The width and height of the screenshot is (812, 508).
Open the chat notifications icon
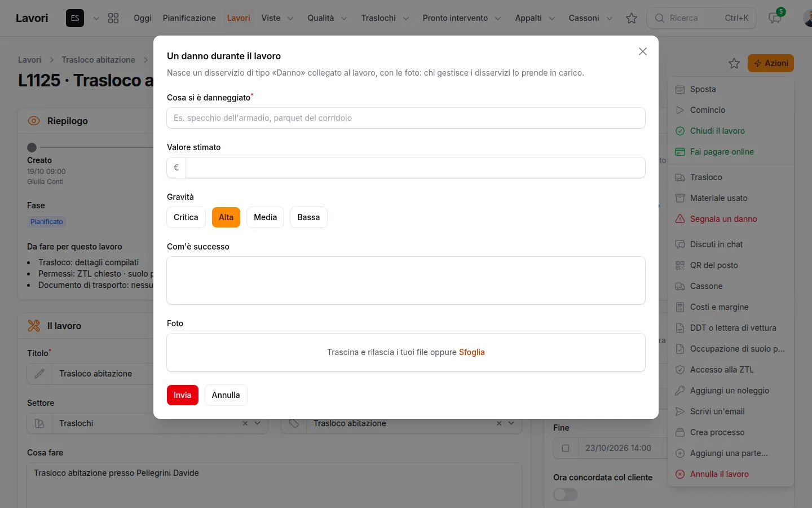pyautogui.click(x=775, y=18)
